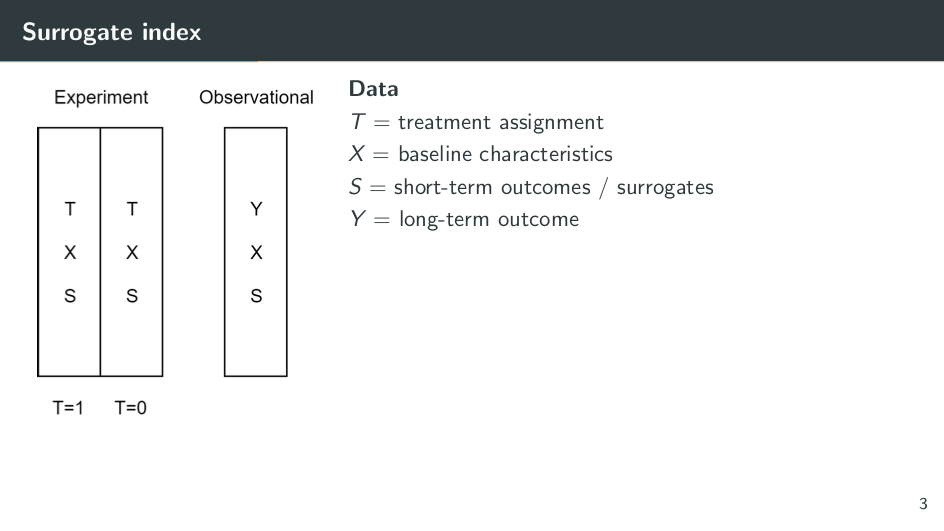Select the short-term outcomes / surrogates line
The image size is (944, 531).
click(531, 187)
